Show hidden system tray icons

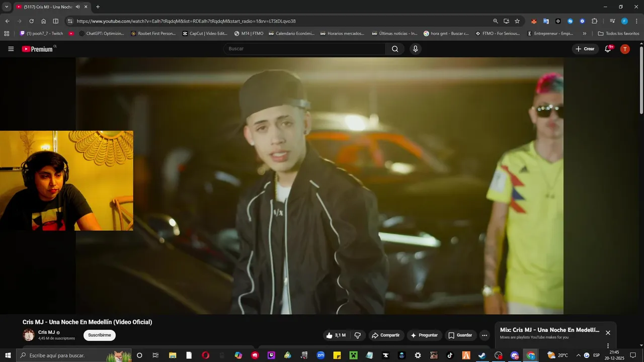[578, 355]
